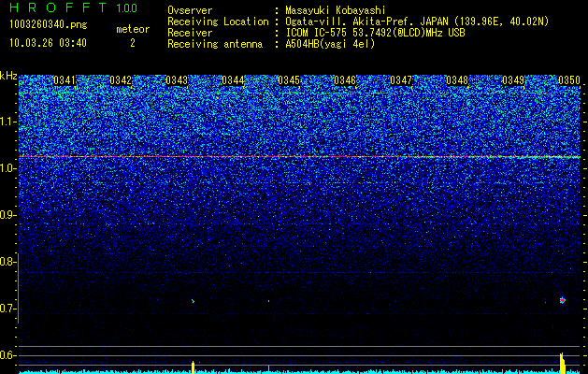Click the 0.9 frequency axis label
588x374 pixels.
tap(8, 215)
